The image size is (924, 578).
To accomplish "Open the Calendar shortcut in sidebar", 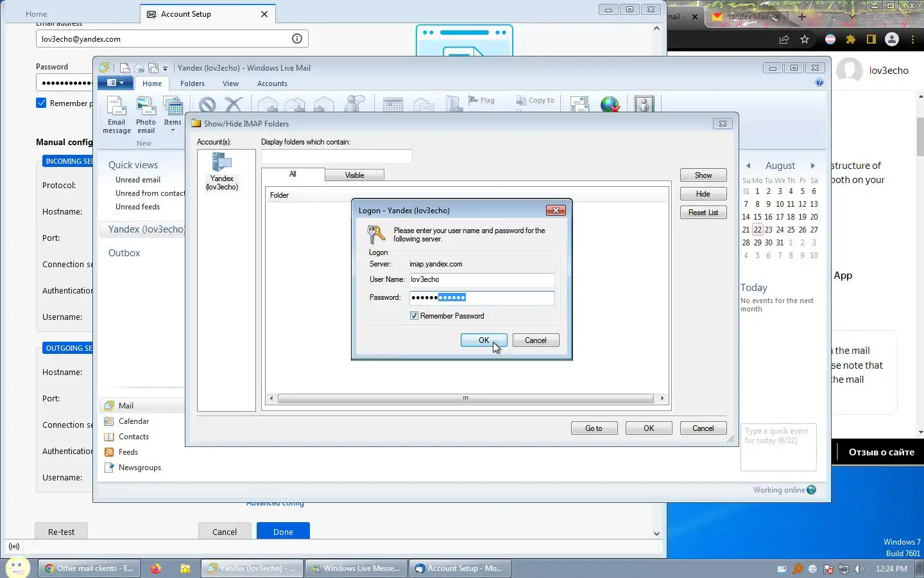I will 133,421.
